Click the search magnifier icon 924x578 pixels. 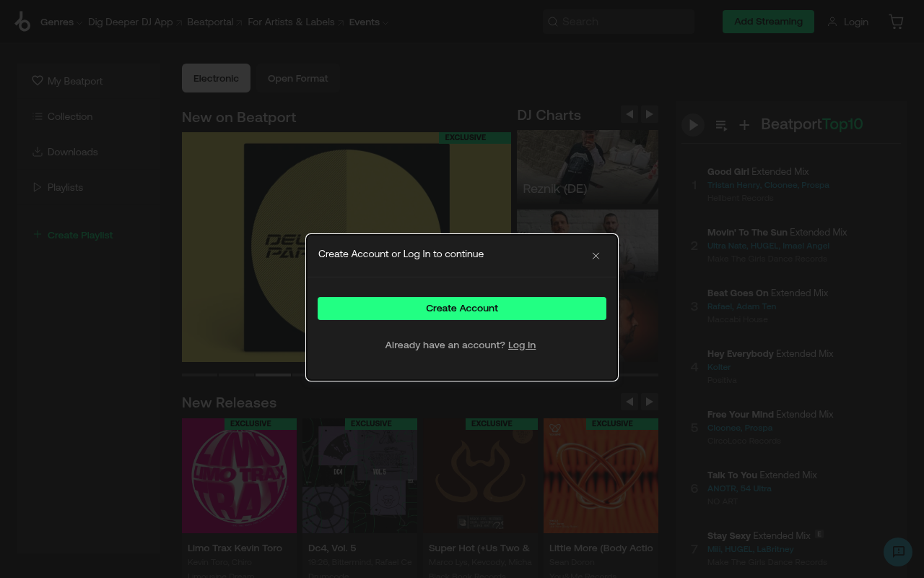tap(553, 22)
